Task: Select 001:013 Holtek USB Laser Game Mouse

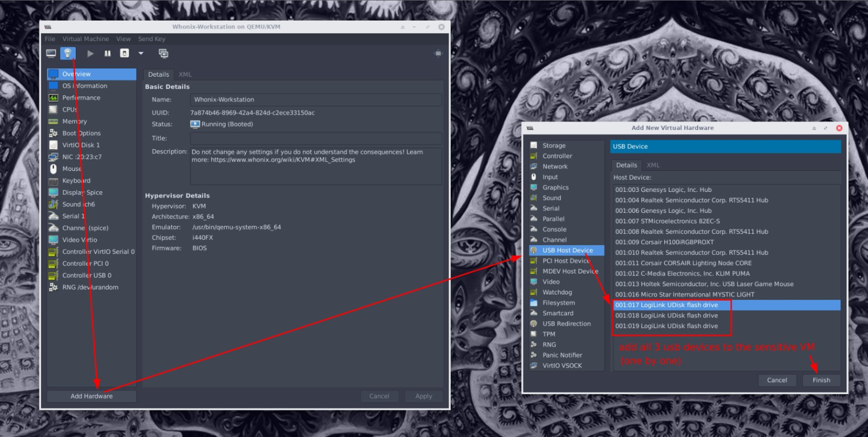Action: point(727,284)
